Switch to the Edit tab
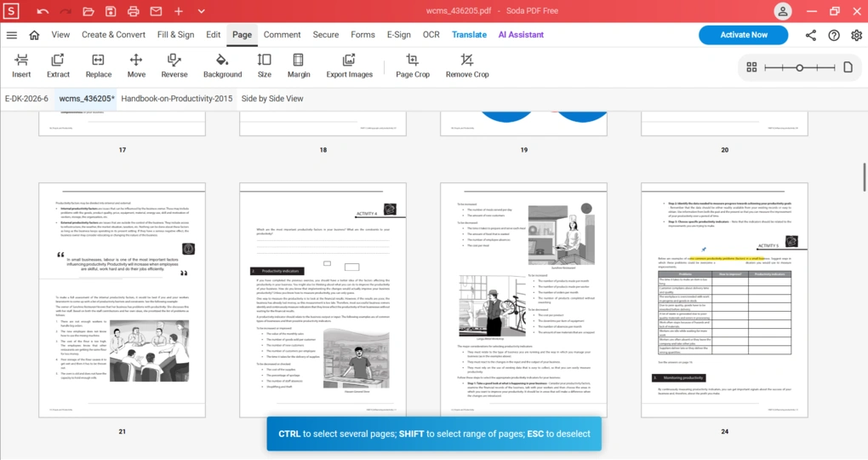The height and width of the screenshot is (460, 868). point(213,34)
